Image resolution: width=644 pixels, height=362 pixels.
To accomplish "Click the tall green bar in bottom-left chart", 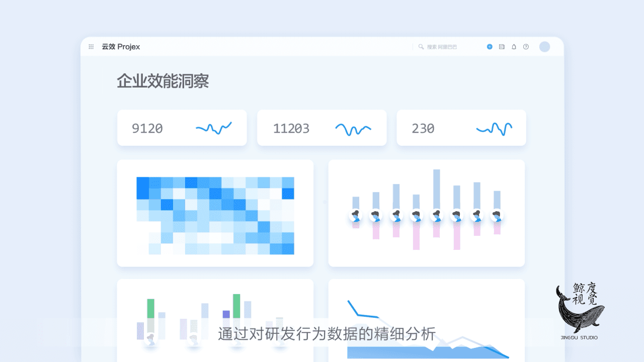I will [x=236, y=306].
